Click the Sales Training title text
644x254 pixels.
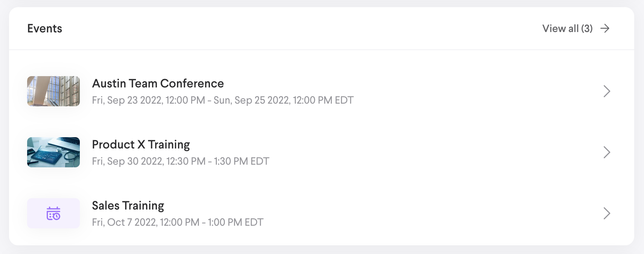click(128, 205)
